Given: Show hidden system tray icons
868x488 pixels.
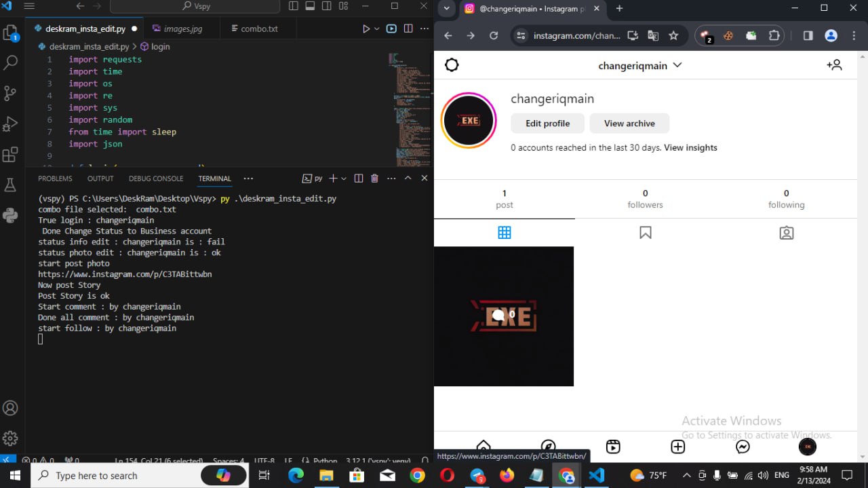Looking at the screenshot, I should point(686,475).
